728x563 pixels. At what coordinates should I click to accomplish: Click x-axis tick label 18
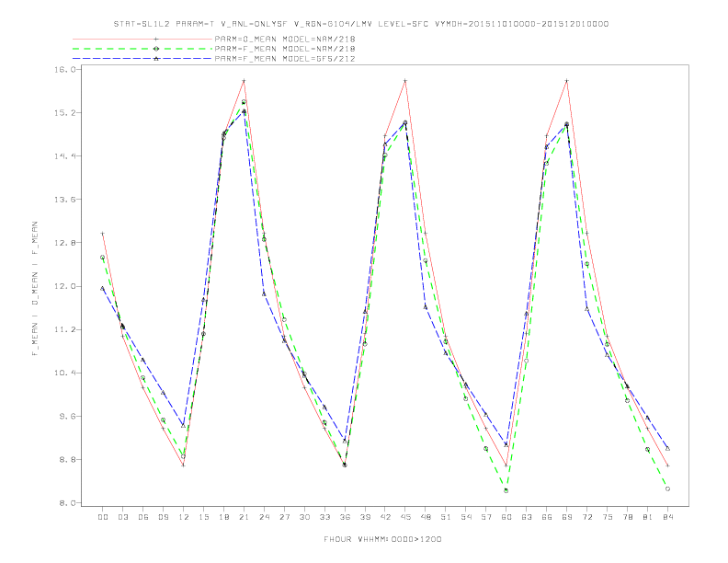coord(223,517)
